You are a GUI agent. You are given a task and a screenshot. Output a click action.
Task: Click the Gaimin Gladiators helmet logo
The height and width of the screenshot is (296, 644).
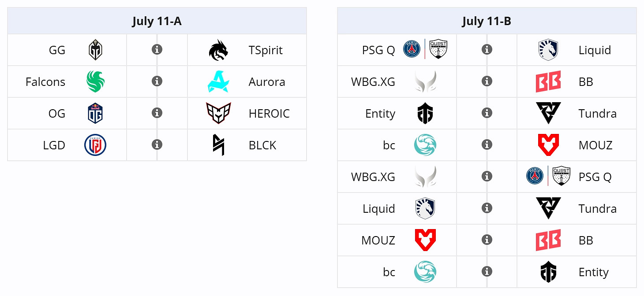tap(95, 50)
